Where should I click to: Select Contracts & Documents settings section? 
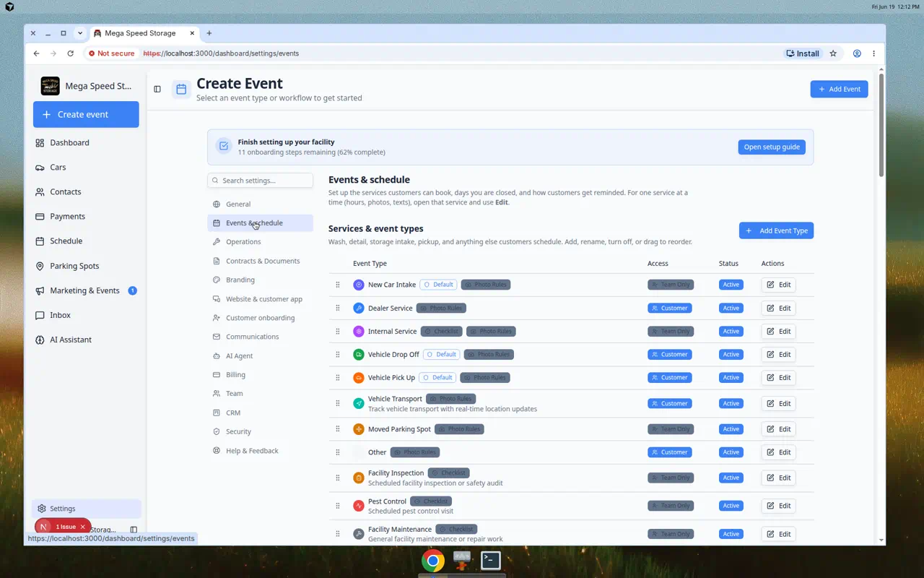[x=260, y=261]
